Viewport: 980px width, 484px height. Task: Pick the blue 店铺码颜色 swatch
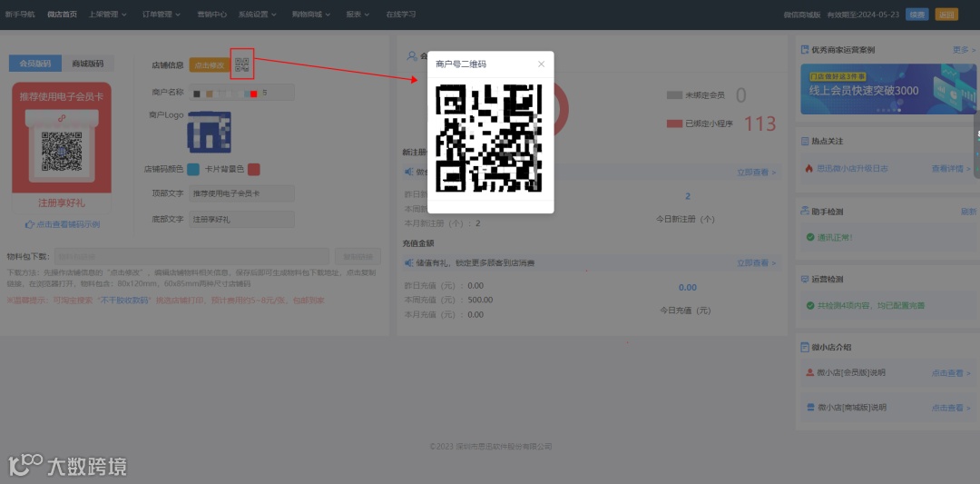click(194, 170)
